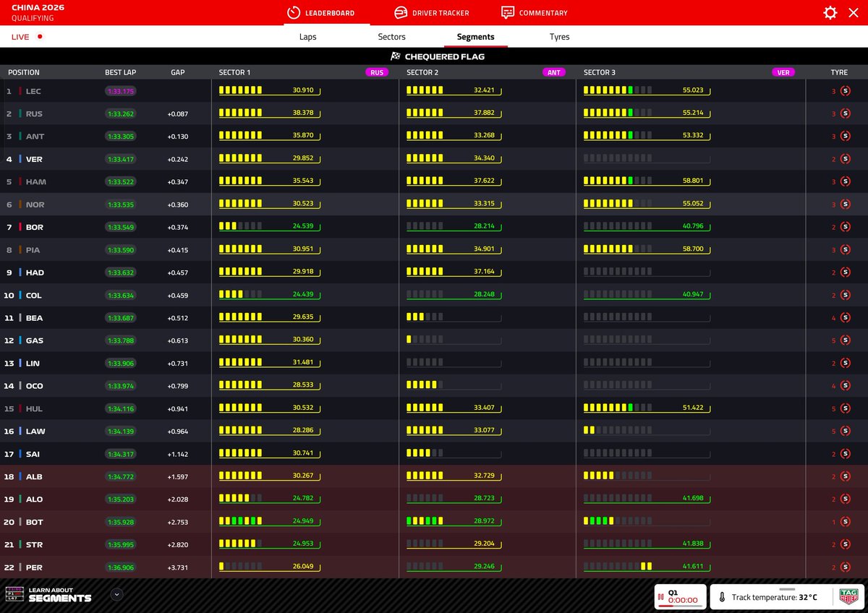Click the Commentary speech bubble icon
The image size is (868, 613).
[x=508, y=13]
